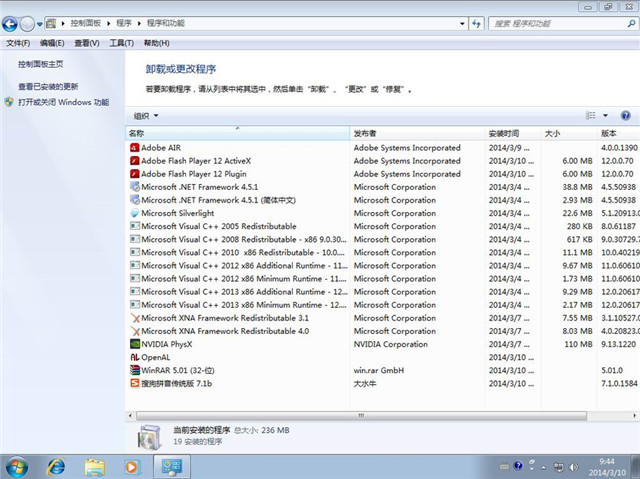The image size is (640, 479).
Task: Select the OpenAL program row
Action: click(x=155, y=356)
